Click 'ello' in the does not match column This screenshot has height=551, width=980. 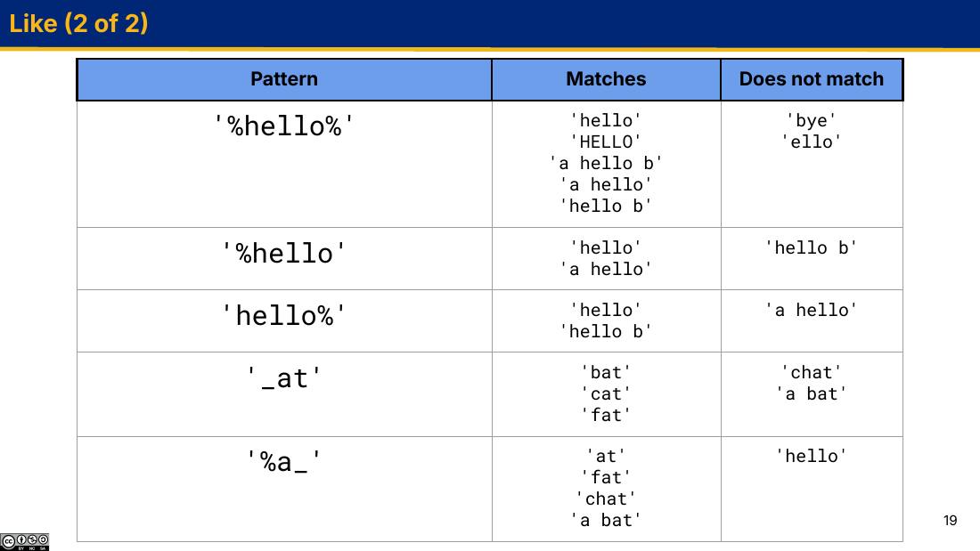[x=812, y=142]
